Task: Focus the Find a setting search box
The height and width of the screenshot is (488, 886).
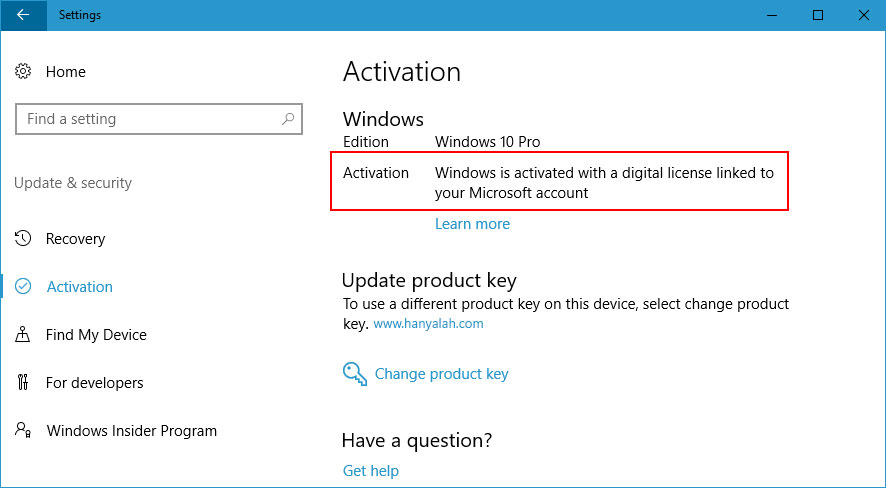Action: [x=150, y=119]
